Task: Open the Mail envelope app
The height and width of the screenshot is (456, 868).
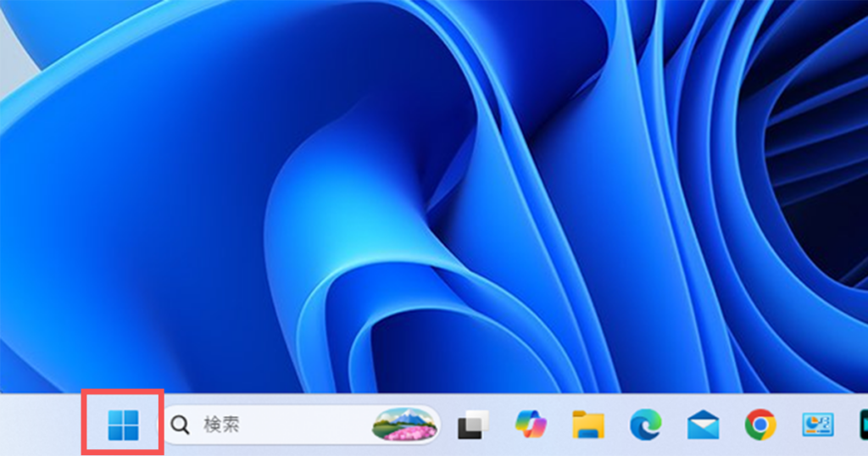Action: tap(703, 424)
